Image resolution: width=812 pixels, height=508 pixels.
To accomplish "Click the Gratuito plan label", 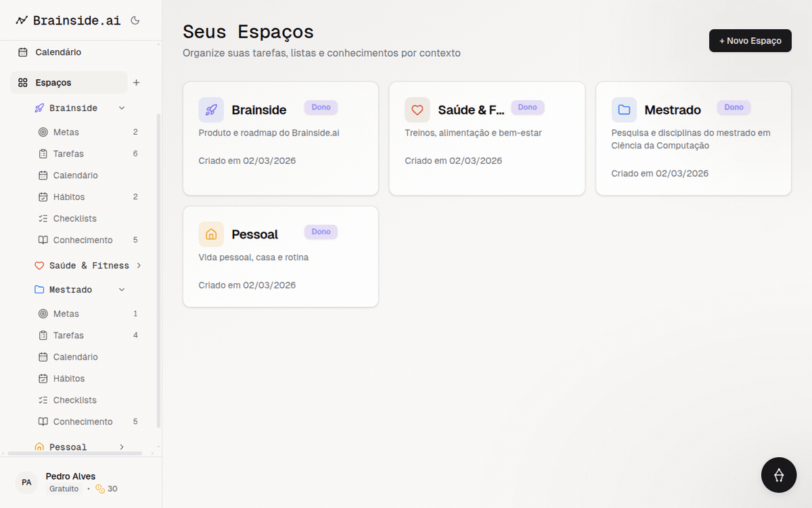I will 64,488.
